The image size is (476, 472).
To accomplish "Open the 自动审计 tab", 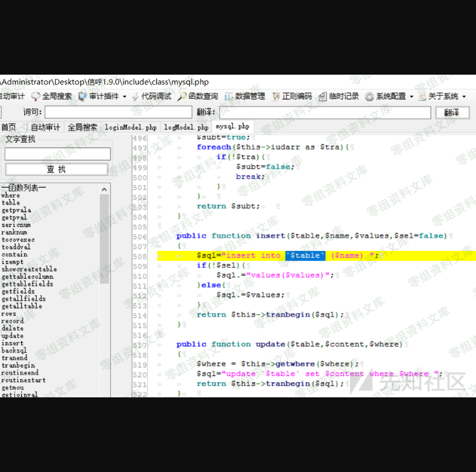I will click(x=45, y=127).
